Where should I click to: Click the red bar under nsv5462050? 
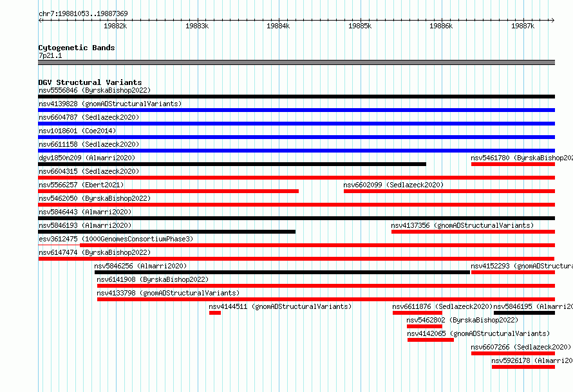pos(296,205)
